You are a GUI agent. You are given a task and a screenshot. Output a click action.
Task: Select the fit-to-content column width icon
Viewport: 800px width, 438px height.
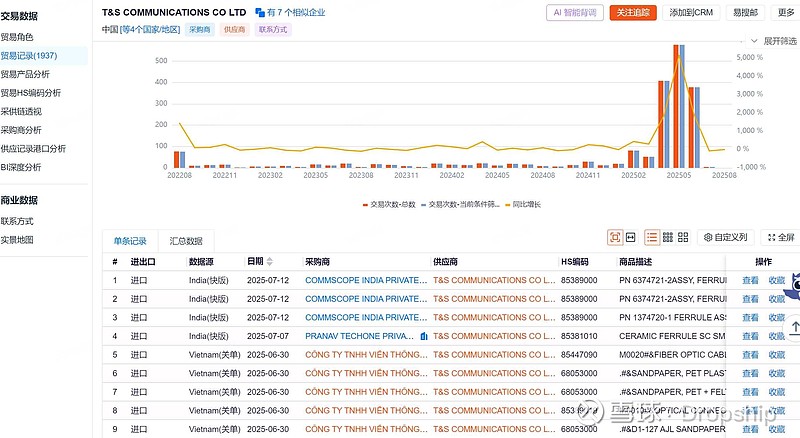pos(615,237)
